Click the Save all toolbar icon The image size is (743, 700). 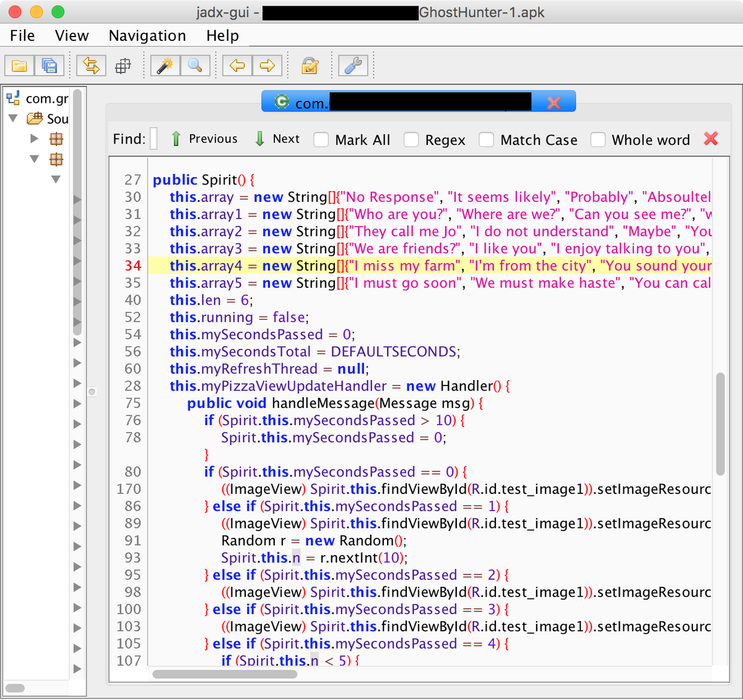[49, 66]
